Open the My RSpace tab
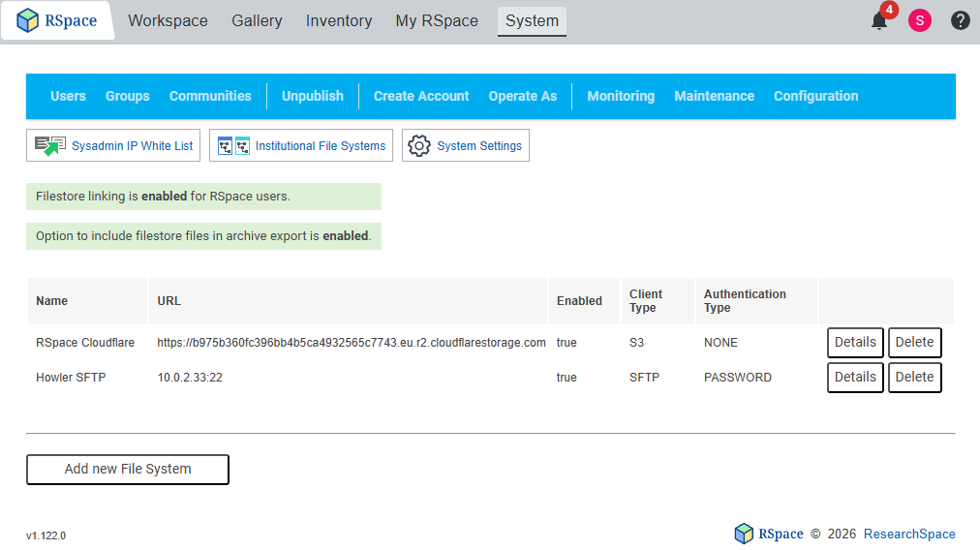The image size is (980, 550). [x=437, y=20]
